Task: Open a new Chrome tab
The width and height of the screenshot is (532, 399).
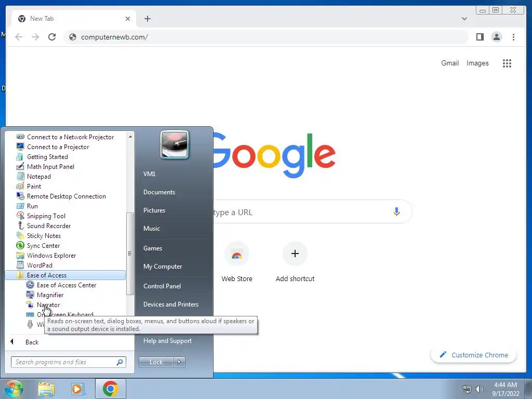Action: (x=147, y=19)
